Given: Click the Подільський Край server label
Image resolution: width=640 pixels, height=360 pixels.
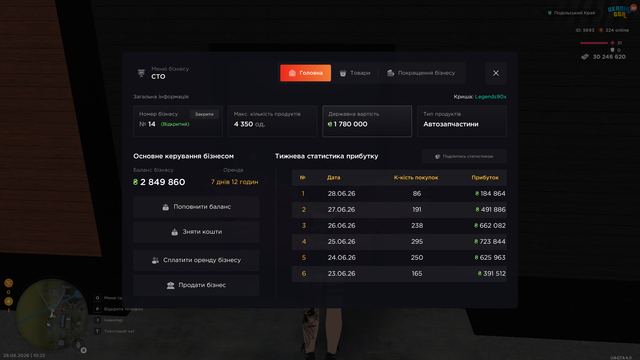Looking at the screenshot, I should (x=574, y=13).
